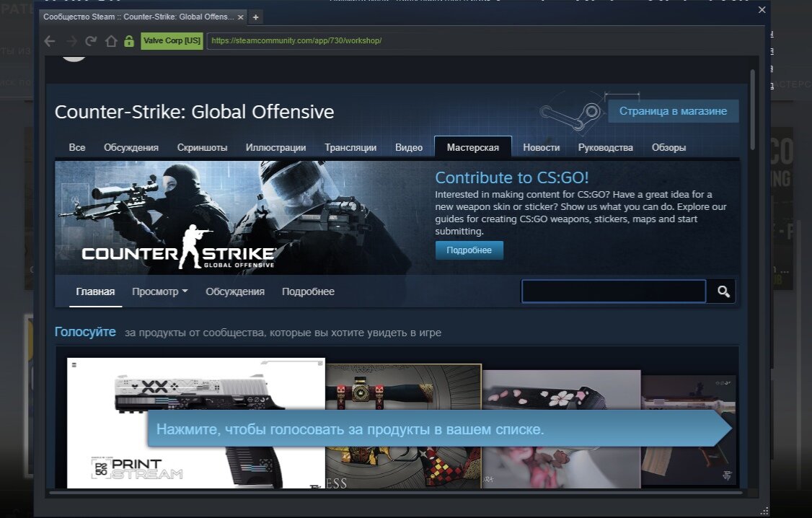Click the workshop search input field
The image size is (812, 518).
pos(614,291)
